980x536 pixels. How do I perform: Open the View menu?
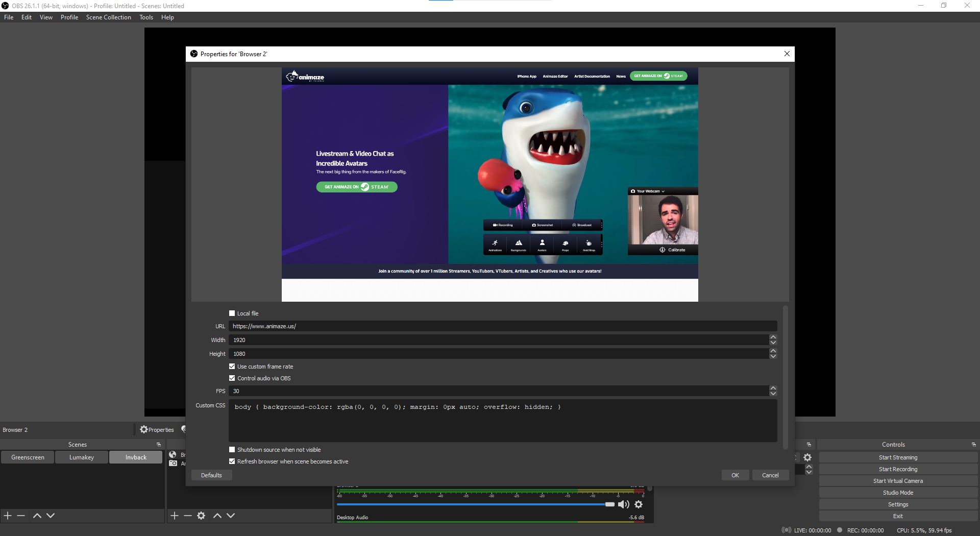pyautogui.click(x=46, y=17)
